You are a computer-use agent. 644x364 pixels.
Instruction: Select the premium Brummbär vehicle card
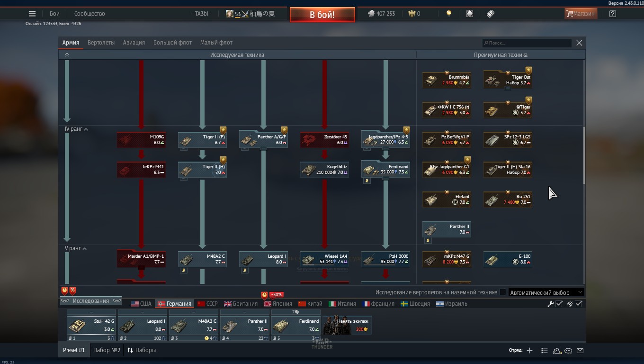[x=447, y=80]
